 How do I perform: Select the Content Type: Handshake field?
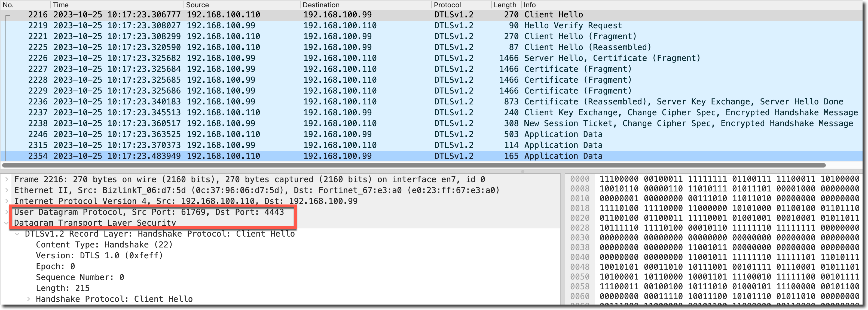104,245
